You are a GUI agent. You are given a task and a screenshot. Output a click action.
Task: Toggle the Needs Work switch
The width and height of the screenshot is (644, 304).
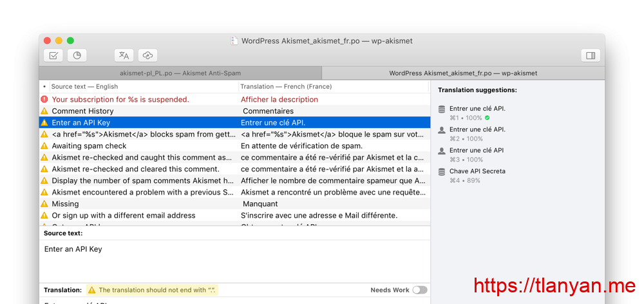click(x=419, y=290)
